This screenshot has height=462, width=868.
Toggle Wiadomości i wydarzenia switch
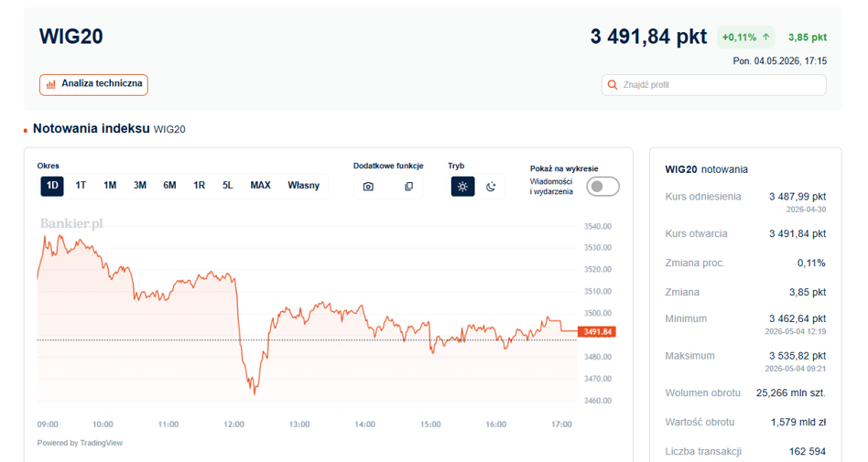[x=602, y=187]
